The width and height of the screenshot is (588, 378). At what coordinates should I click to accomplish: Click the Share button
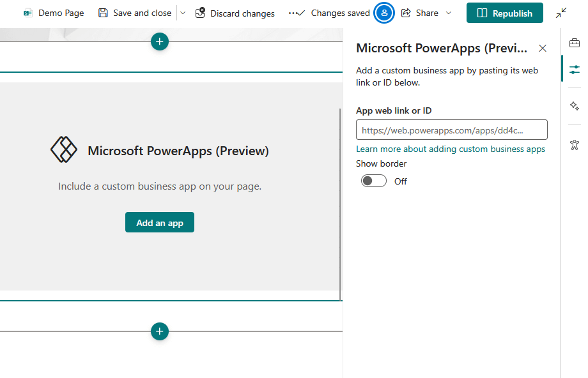tap(420, 13)
